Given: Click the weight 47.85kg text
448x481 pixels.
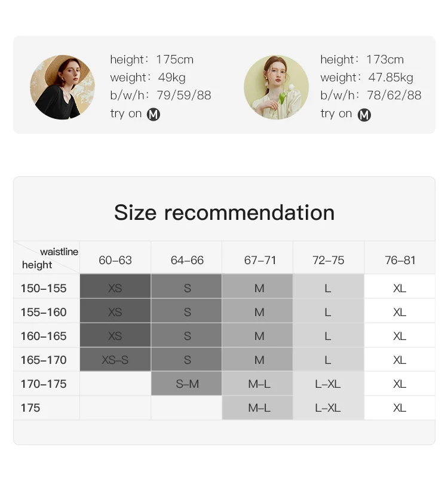Looking at the screenshot, I should (x=367, y=77).
